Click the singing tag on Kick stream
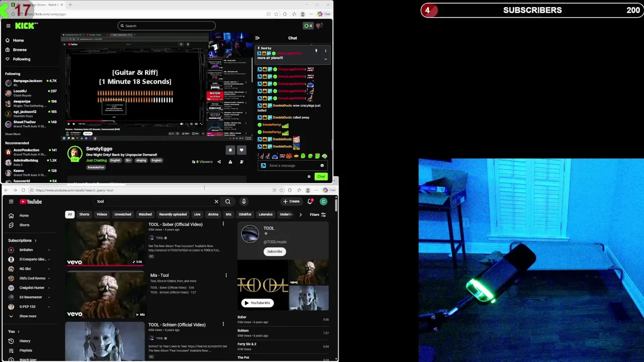The image size is (644, 362). pos(141,160)
